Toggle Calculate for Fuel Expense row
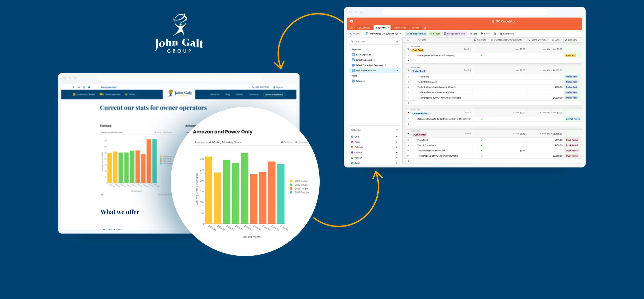This screenshot has width=644, height=299. (x=481, y=55)
